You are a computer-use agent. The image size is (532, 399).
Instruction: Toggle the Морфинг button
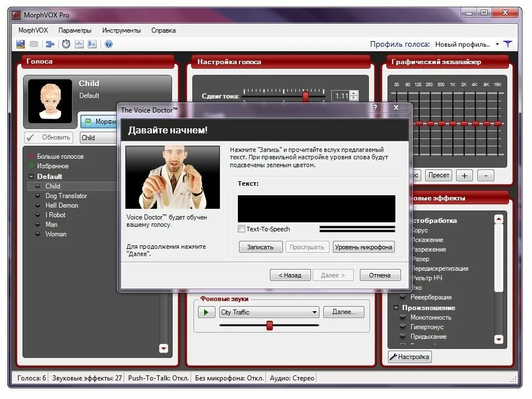click(99, 121)
